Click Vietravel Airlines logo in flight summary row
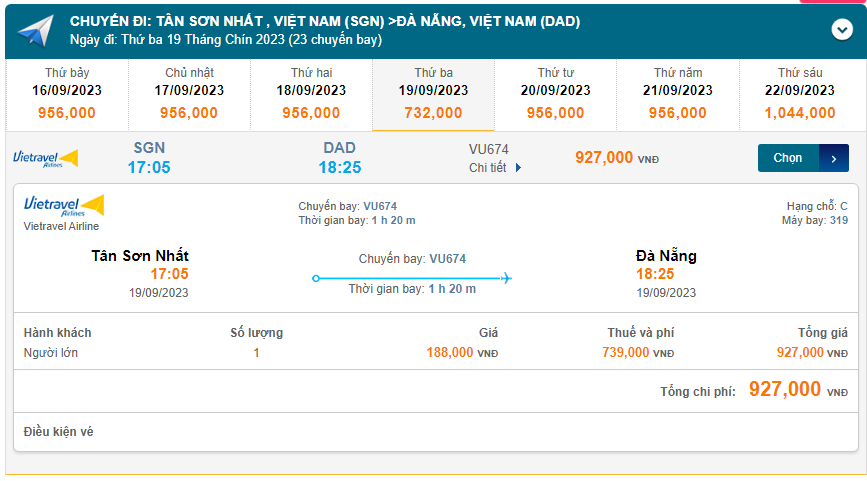867x481 pixels. (x=45, y=158)
